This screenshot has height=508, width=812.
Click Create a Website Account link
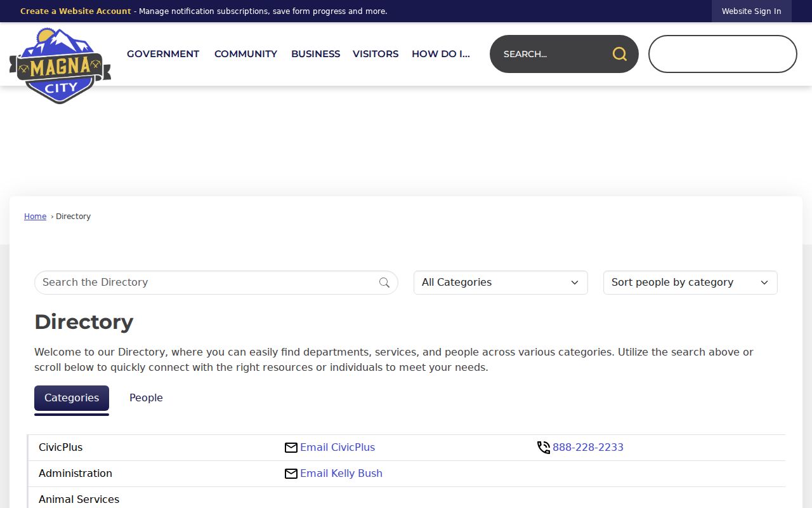pyautogui.click(x=75, y=11)
